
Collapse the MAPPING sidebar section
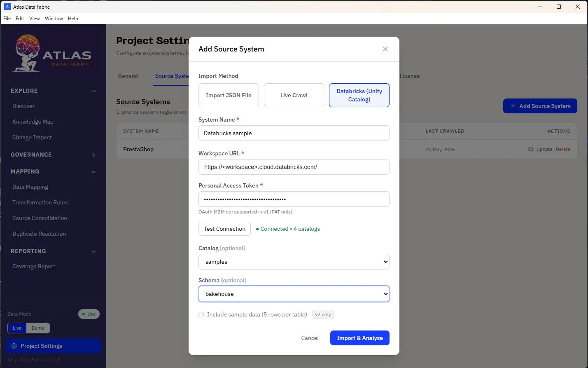(54, 171)
